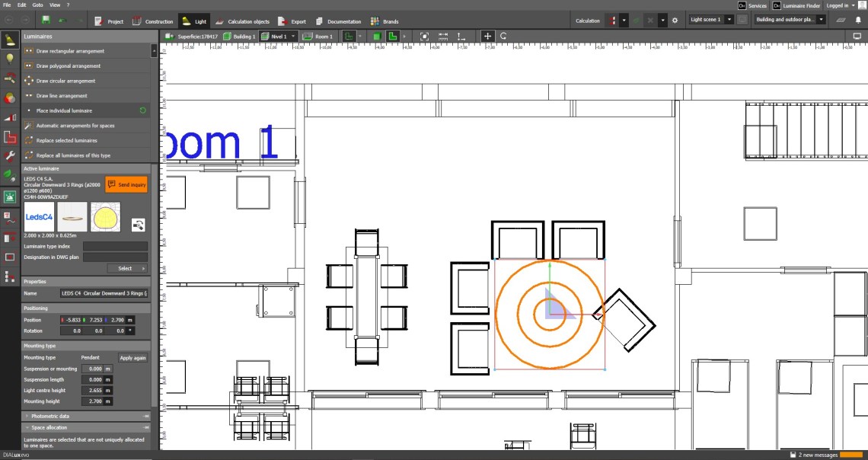Click the notifications bell icon
This screenshot has width=868, height=460.
(858, 21)
